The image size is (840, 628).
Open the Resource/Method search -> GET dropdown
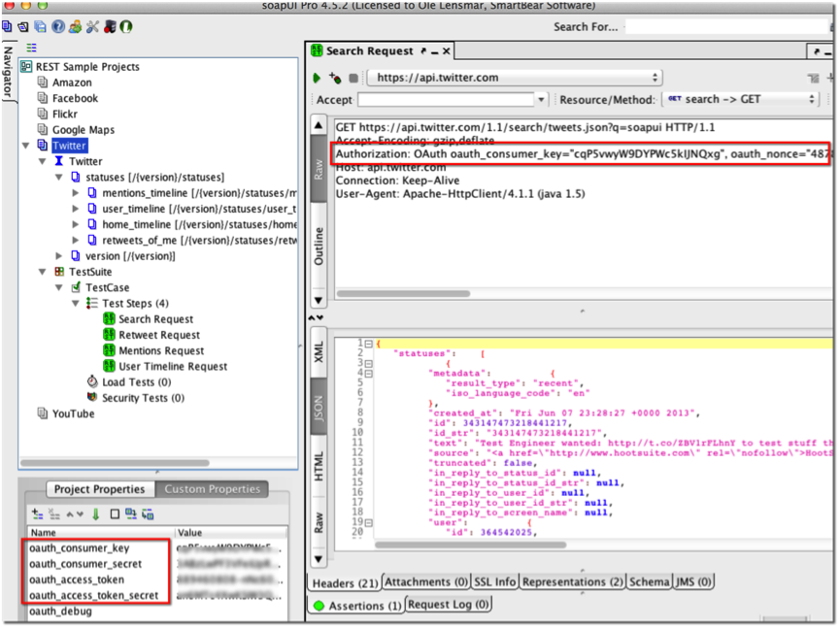740,100
